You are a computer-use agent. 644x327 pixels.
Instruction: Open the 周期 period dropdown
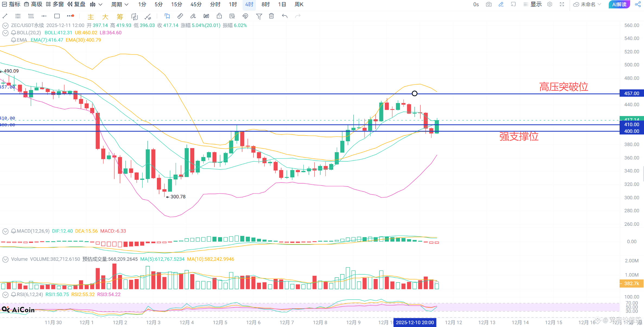click(x=120, y=4)
